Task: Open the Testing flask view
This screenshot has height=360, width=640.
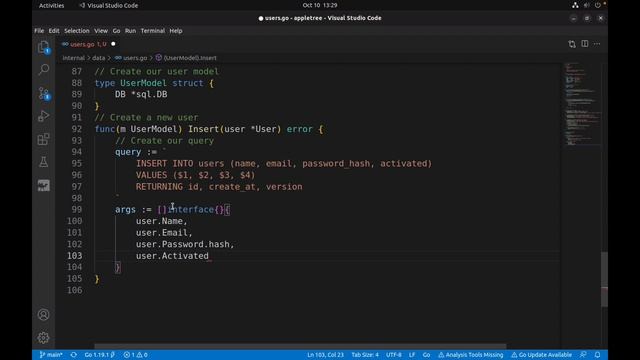Action: coord(44,162)
